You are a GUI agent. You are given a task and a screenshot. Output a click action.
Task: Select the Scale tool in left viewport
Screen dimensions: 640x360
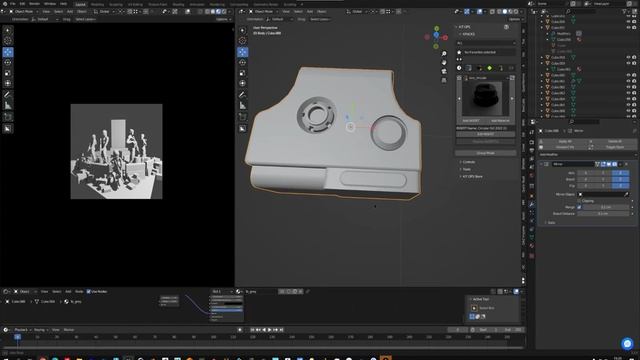coord(8,73)
